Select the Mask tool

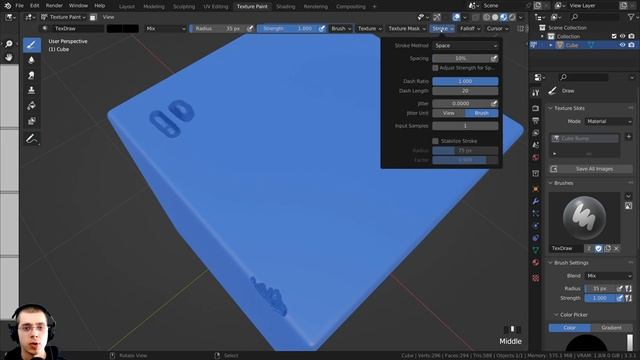pos(31,121)
